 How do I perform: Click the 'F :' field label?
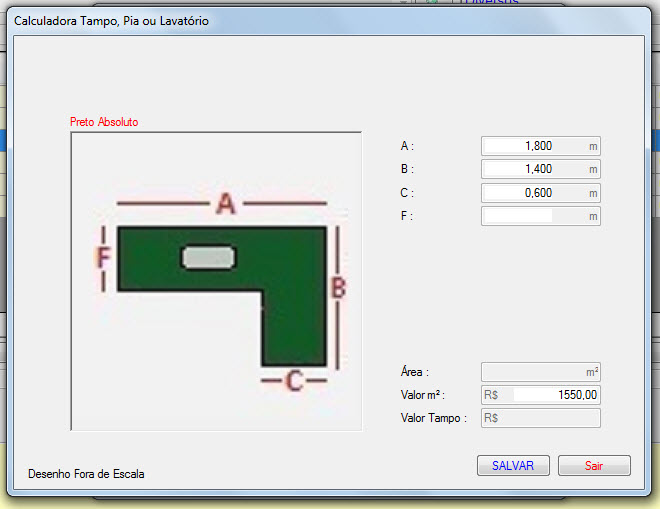407,216
